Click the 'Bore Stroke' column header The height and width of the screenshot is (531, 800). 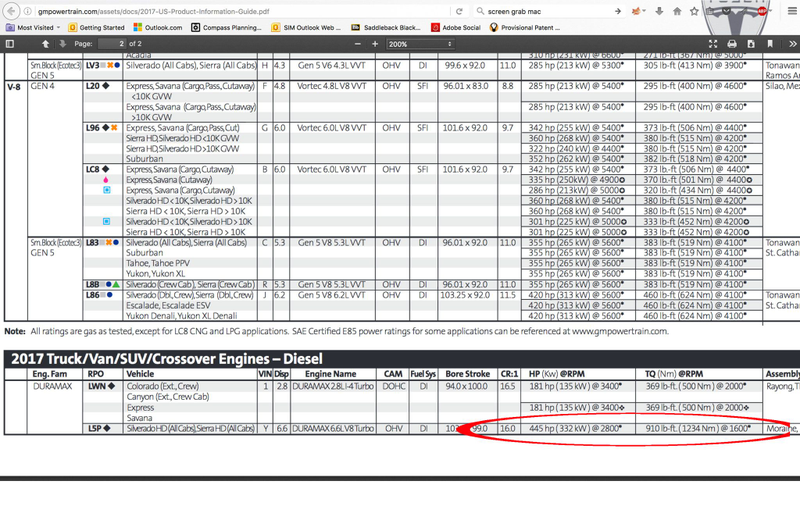click(467, 374)
